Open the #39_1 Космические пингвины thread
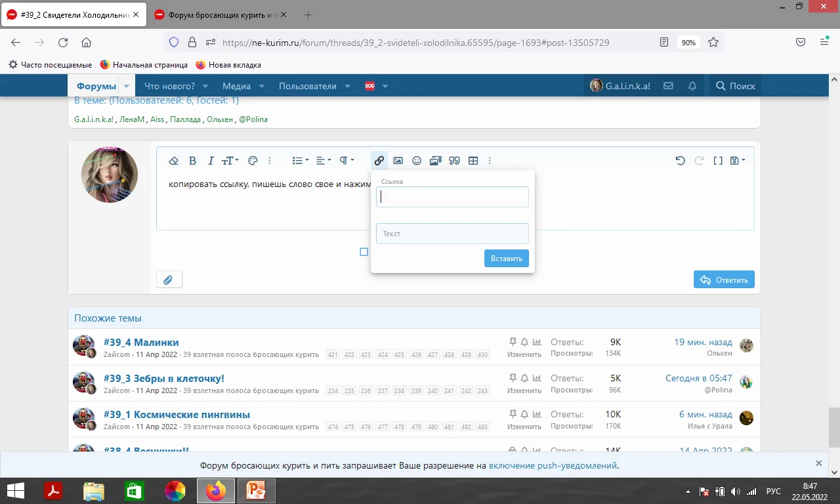 (x=177, y=414)
